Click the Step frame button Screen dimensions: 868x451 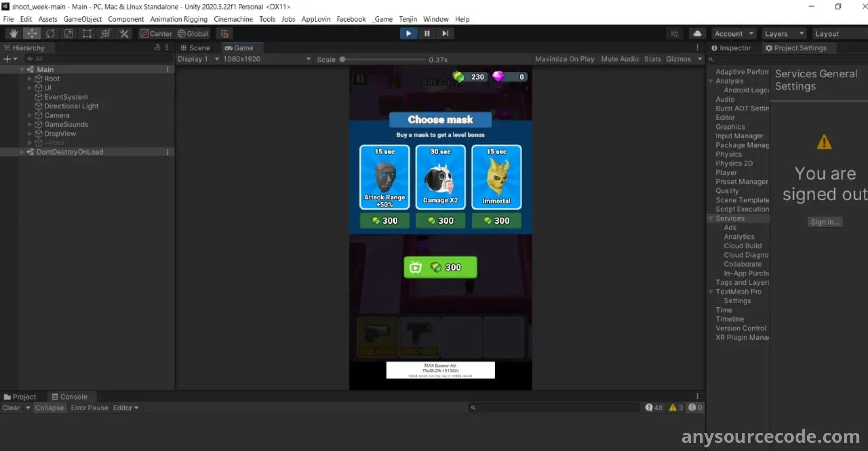click(445, 33)
